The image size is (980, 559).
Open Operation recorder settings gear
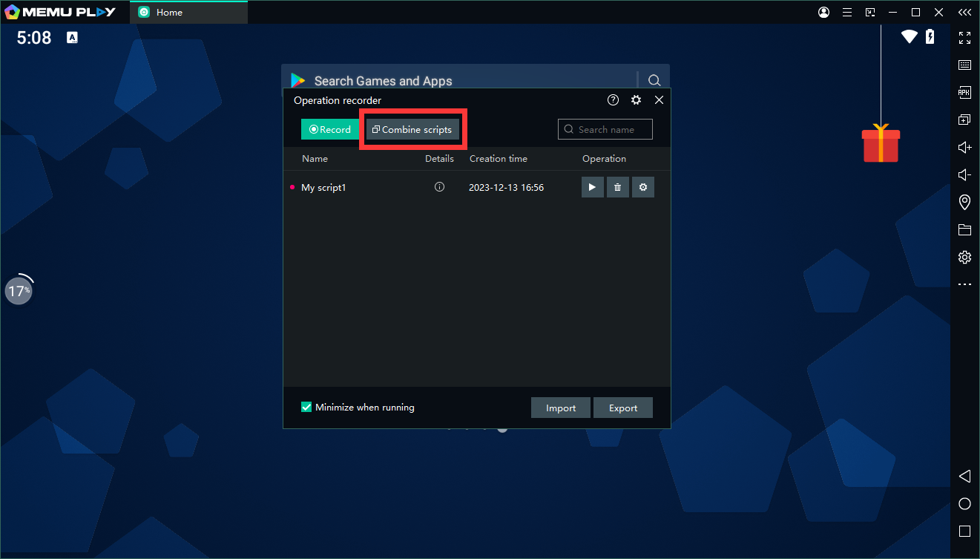pyautogui.click(x=636, y=100)
